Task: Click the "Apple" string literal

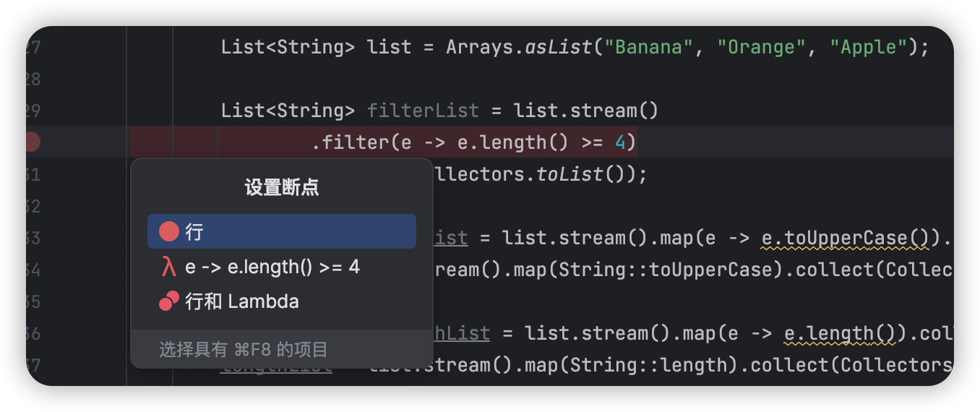Action: 868,47
